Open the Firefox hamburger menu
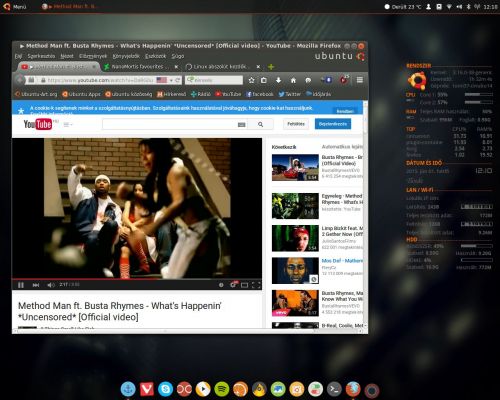500x400 pixels. tap(360, 80)
